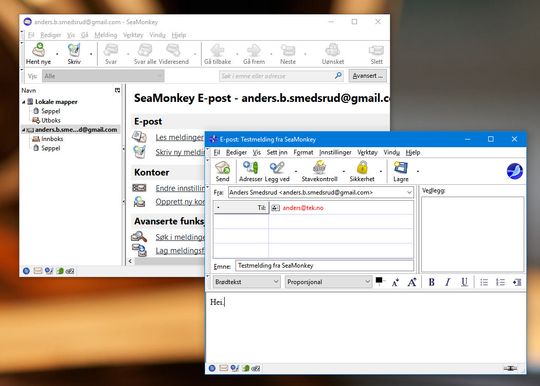This screenshot has width=540, height=386.
Task: Open the text color swatch in the compose toolbar
Action: (x=380, y=281)
